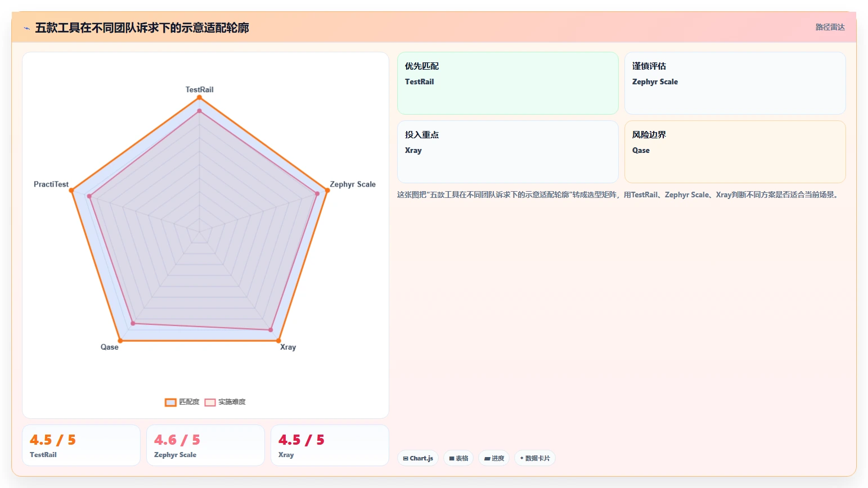
Task: Toggle the 实施难度 legend swatch
Action: click(210, 402)
